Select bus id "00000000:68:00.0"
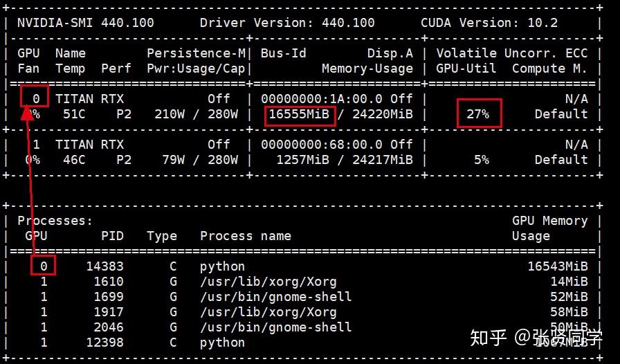Viewport: 620px width, 364px height. [322, 145]
